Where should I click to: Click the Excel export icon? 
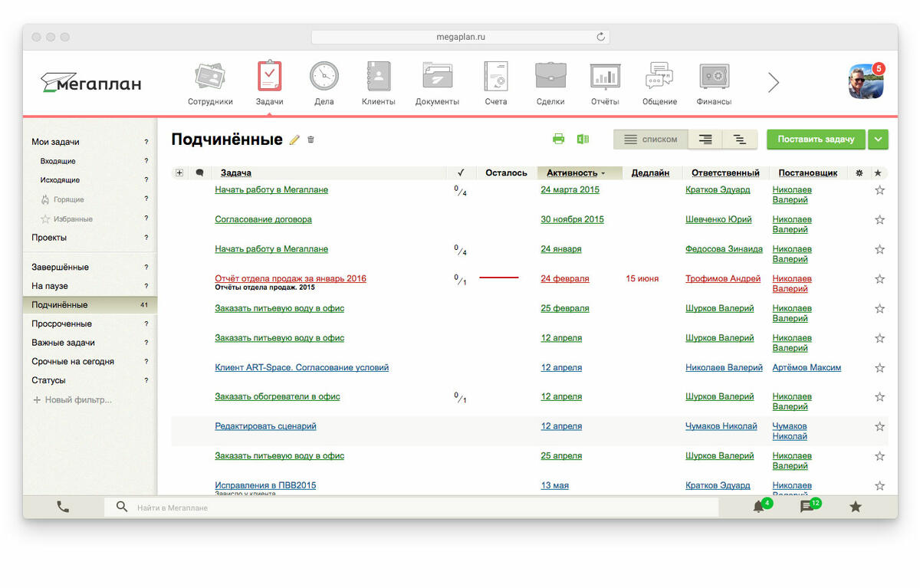pos(583,139)
